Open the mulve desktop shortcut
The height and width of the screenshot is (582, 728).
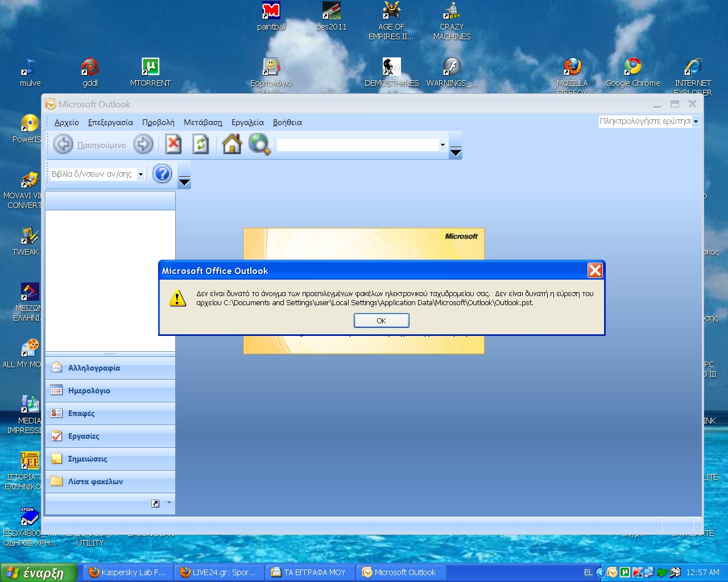click(x=30, y=73)
